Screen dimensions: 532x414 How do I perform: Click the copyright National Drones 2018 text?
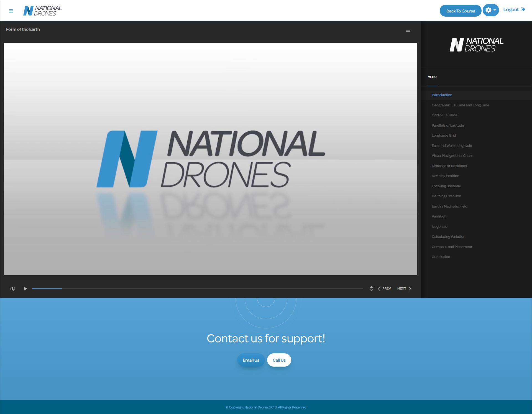(x=266, y=407)
